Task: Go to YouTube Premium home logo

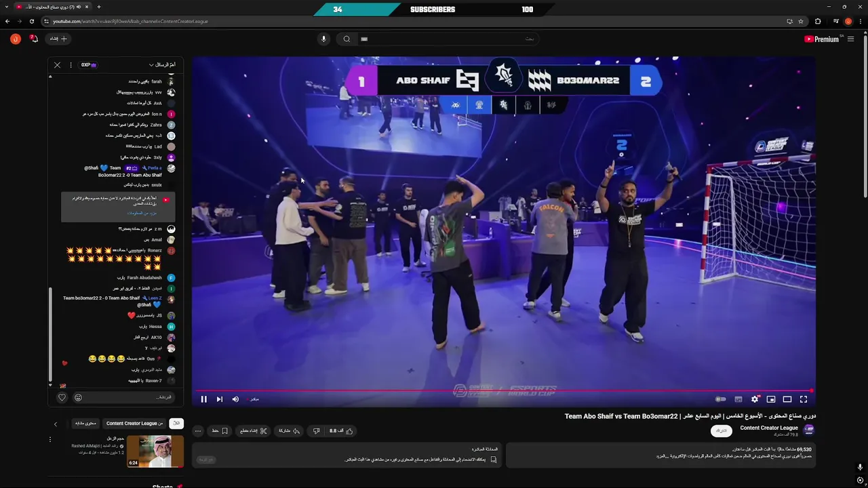Action: click(822, 39)
